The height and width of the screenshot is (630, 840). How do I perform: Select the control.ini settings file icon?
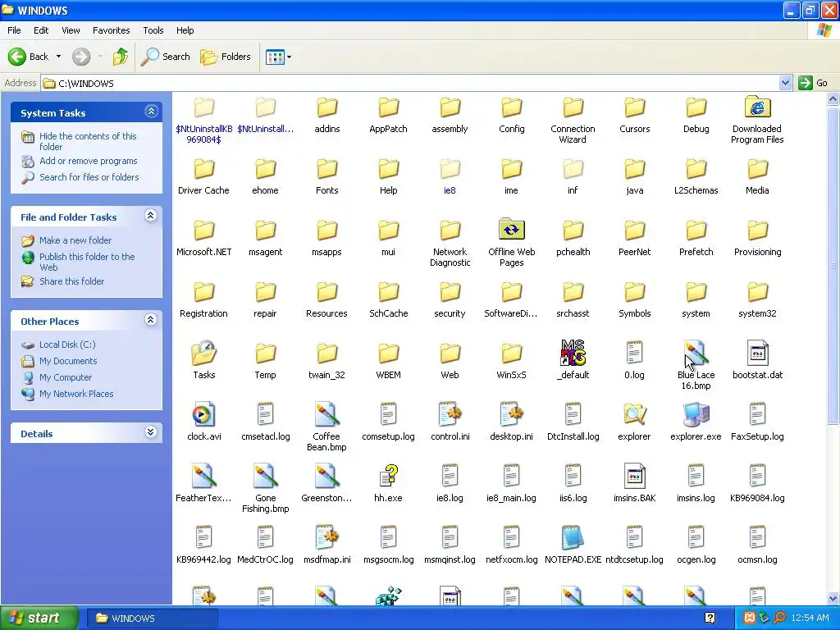click(x=450, y=414)
